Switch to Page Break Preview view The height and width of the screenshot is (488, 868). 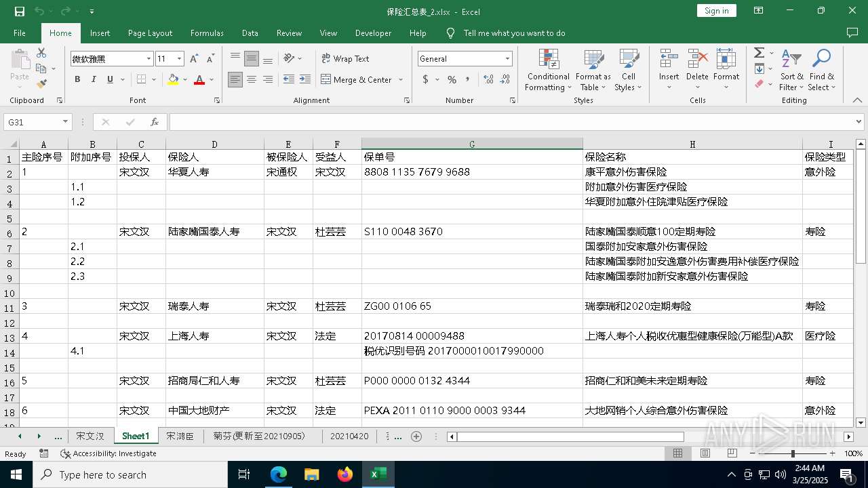tap(732, 453)
